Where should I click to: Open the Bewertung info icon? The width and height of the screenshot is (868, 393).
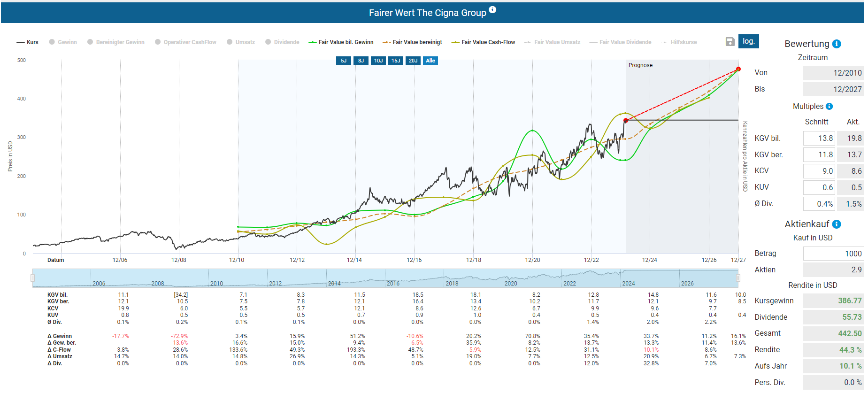coord(837,44)
